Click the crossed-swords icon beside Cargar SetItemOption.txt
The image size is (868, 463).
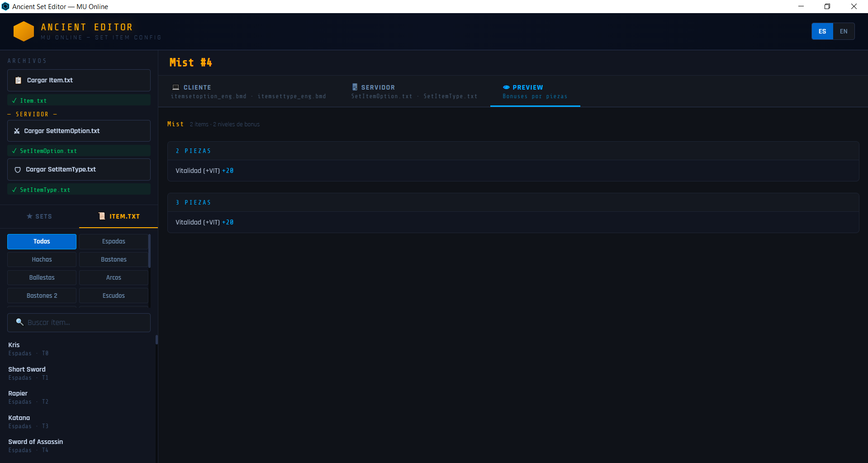click(17, 131)
